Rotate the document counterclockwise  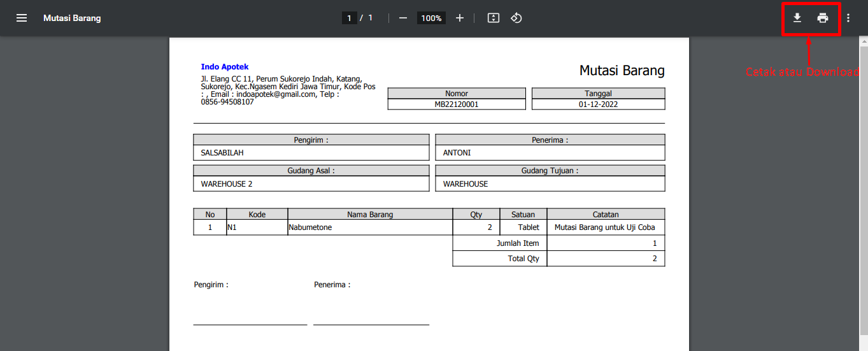click(516, 18)
